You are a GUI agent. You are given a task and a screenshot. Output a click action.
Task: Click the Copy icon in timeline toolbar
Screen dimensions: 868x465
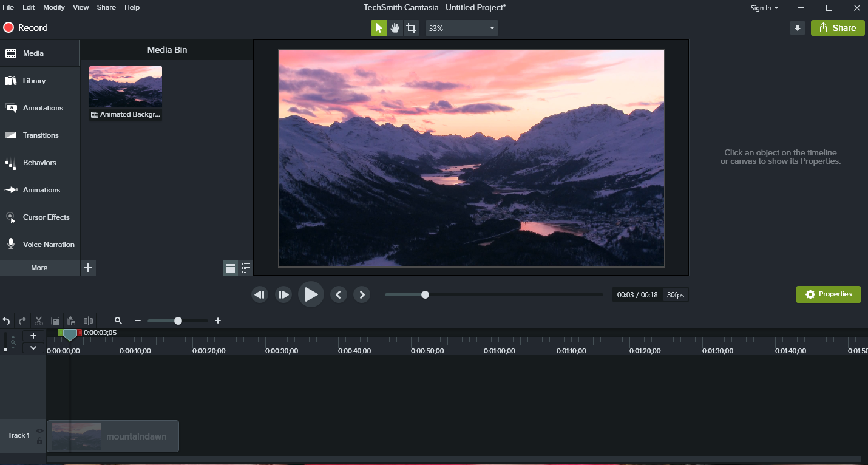[x=55, y=321]
